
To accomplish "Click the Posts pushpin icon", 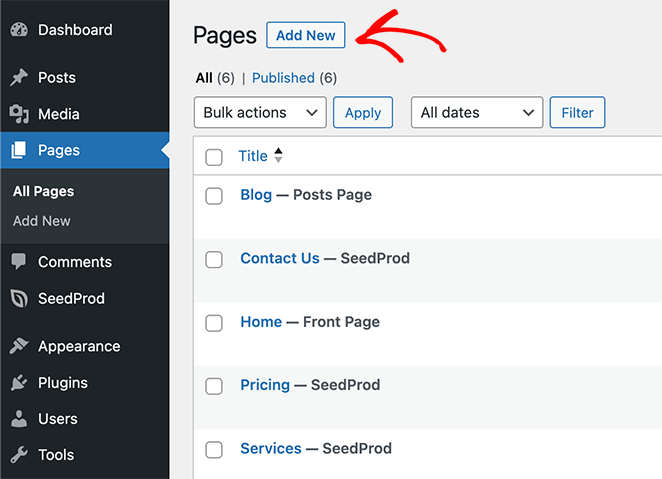I will 18,78.
